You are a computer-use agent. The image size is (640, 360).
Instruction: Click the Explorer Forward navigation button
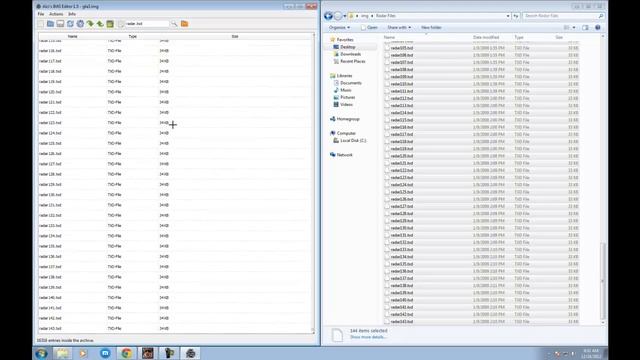coord(338,16)
